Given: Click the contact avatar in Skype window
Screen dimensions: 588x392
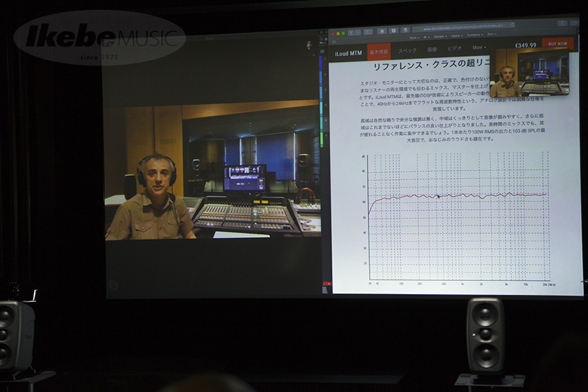Looking at the screenshot, I should (x=309, y=44).
